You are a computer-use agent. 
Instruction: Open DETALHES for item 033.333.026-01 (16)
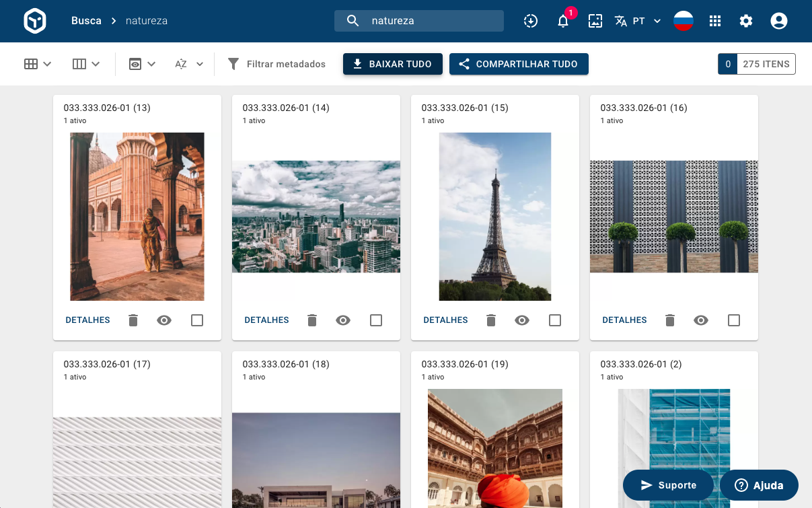click(625, 320)
